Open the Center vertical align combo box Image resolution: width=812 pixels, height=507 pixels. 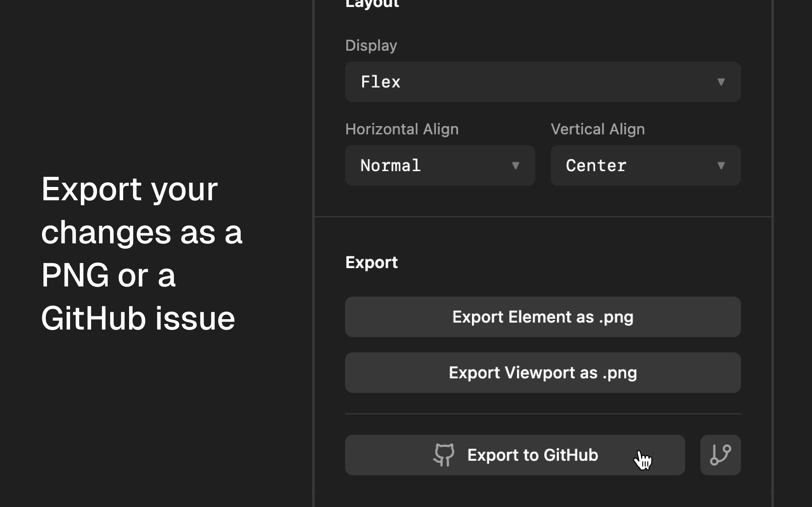[645, 166]
